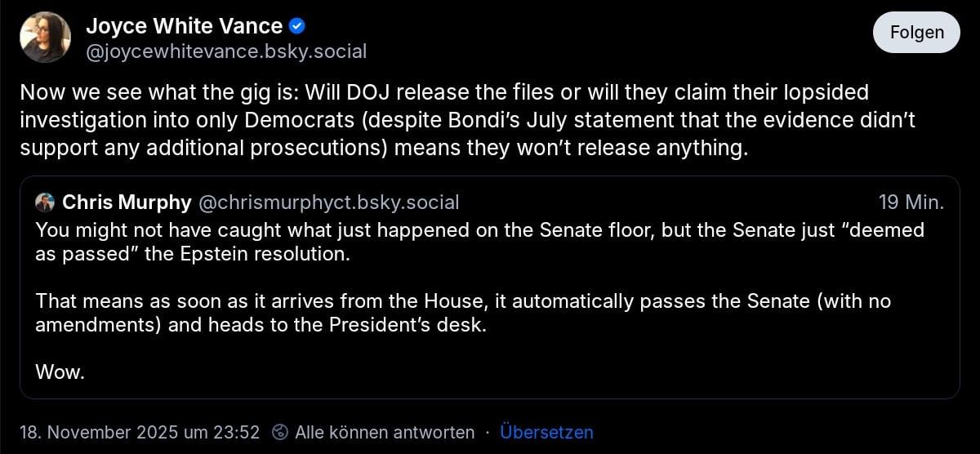This screenshot has height=454, width=980.
Task: Click the "19 Min." quoted post timestamp
Action: pos(911,203)
